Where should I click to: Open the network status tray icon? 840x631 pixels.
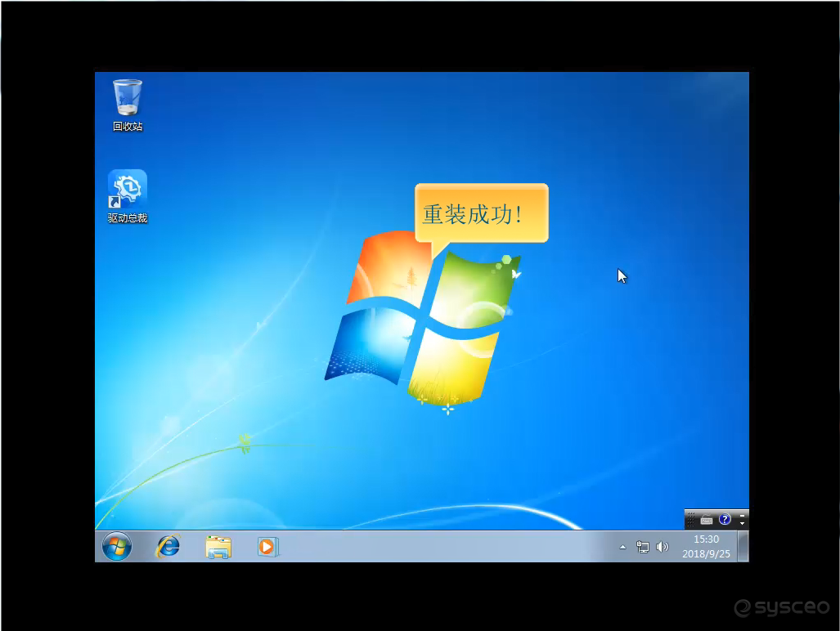[x=642, y=547]
